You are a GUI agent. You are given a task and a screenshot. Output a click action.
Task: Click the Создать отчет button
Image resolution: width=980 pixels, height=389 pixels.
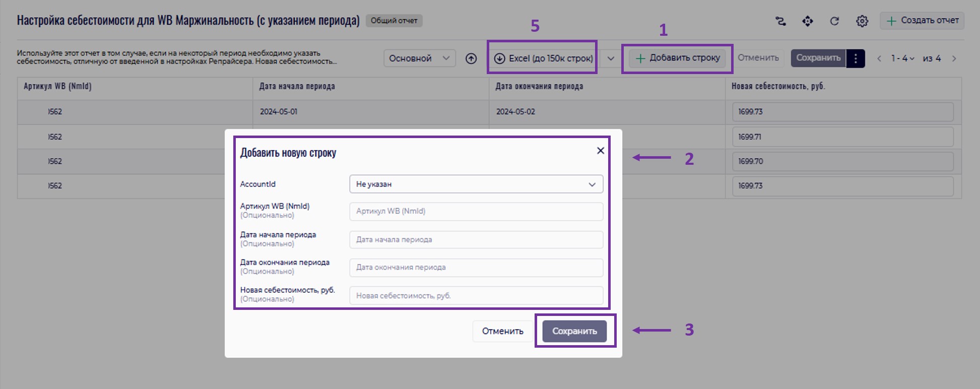point(923,21)
